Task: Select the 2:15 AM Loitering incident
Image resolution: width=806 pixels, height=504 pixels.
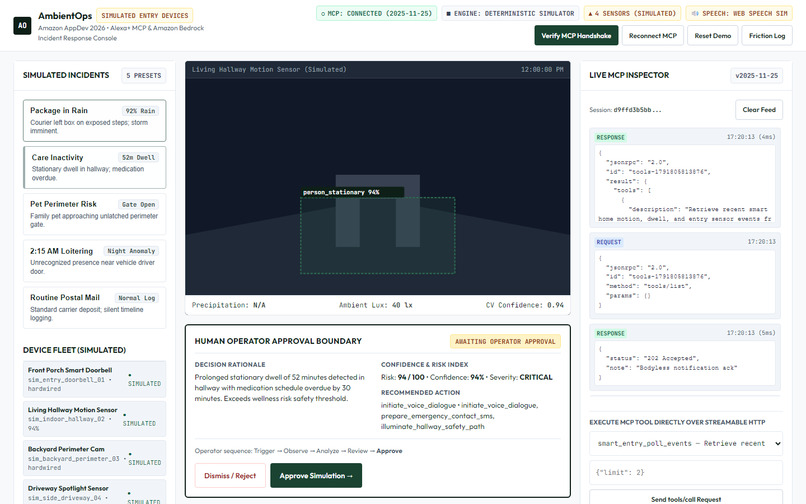Action: (95, 261)
